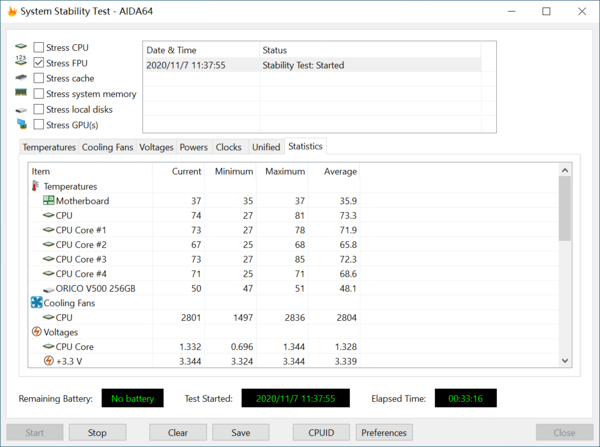
Task: Click the statistics list scroll up arrow
Action: (565, 170)
